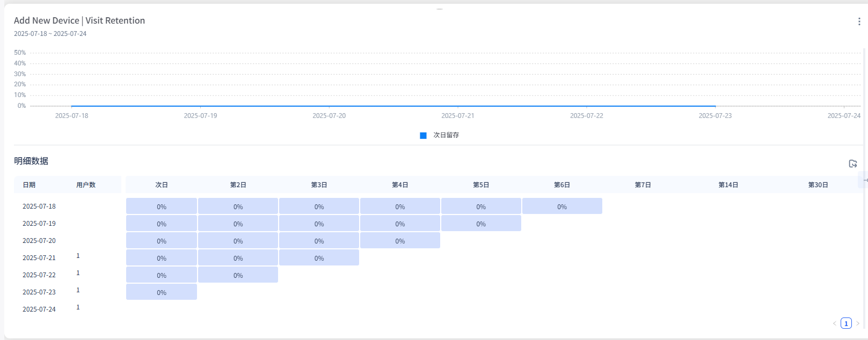Screen dimensions: 868x340
Task: Click the 2025-07-24 date row
Action: coord(39,309)
